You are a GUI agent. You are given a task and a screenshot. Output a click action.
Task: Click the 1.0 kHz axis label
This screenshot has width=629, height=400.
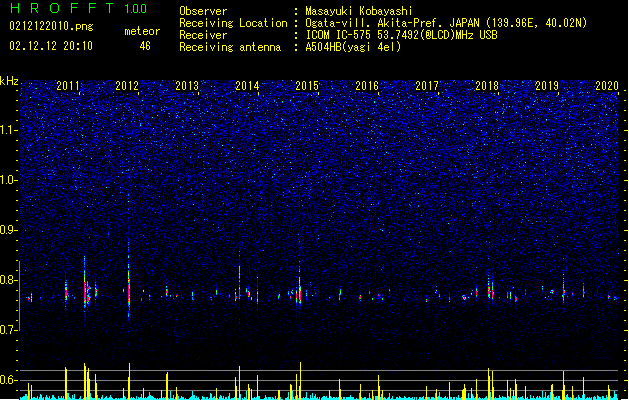coord(9,180)
